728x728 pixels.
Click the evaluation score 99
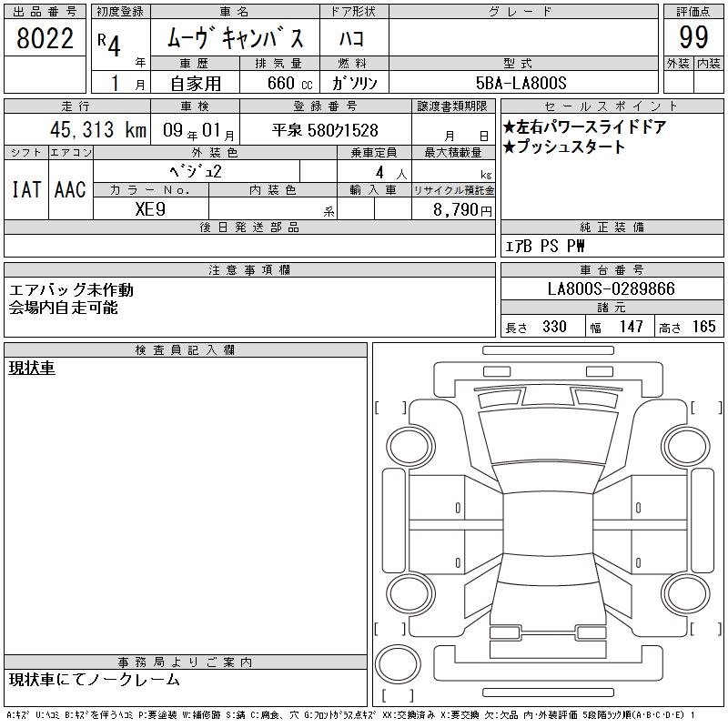click(x=693, y=38)
